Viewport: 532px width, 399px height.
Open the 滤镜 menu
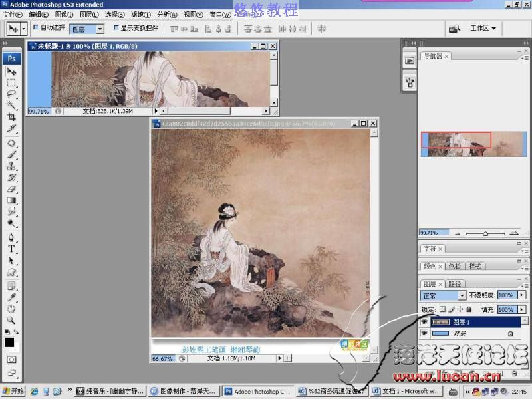141,15
